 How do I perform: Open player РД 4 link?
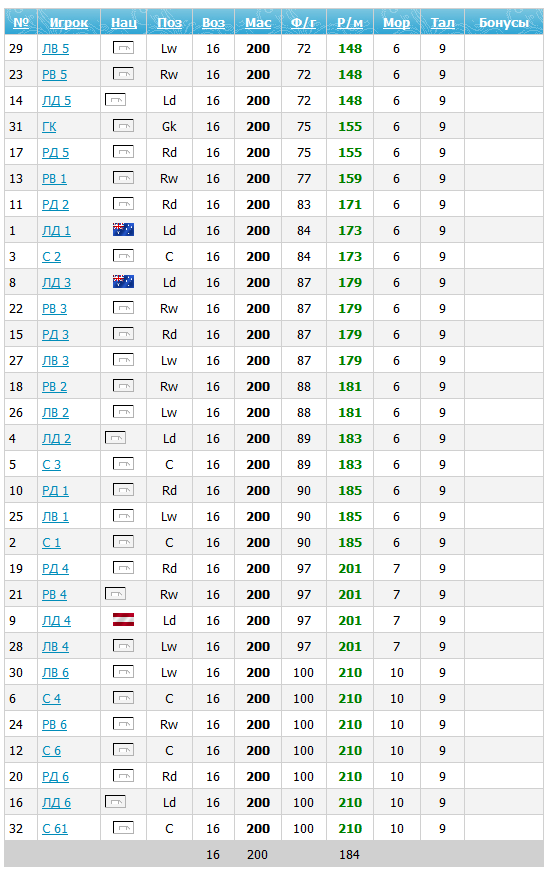click(56, 569)
